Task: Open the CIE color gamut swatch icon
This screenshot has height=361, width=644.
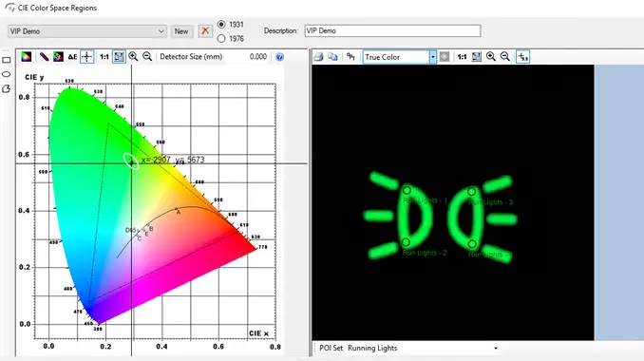Action: click(x=27, y=57)
